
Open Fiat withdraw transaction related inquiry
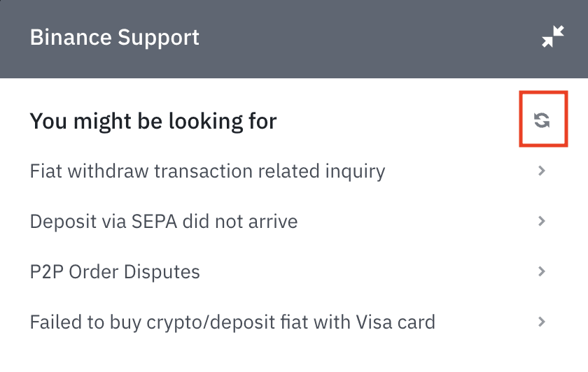point(207,171)
